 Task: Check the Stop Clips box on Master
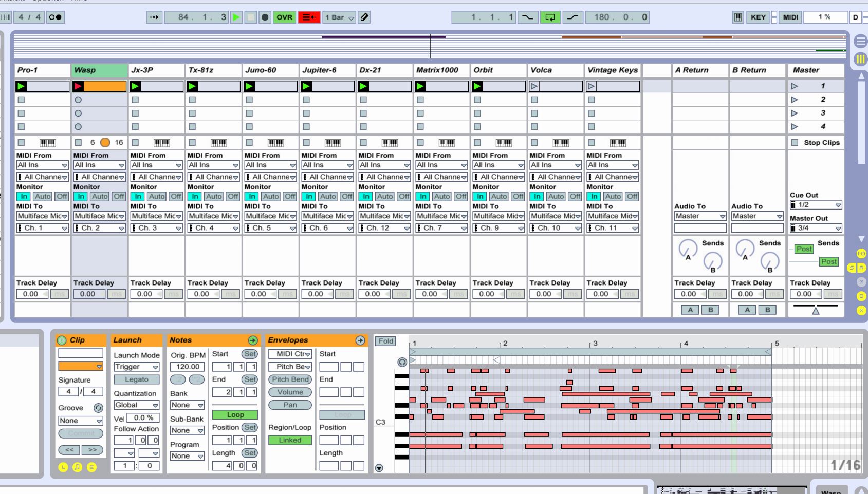pos(795,142)
